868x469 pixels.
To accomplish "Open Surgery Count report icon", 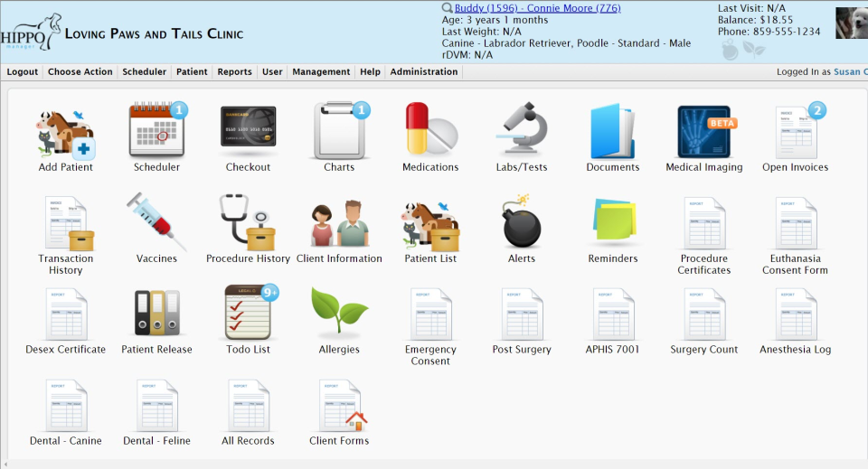I will point(704,314).
